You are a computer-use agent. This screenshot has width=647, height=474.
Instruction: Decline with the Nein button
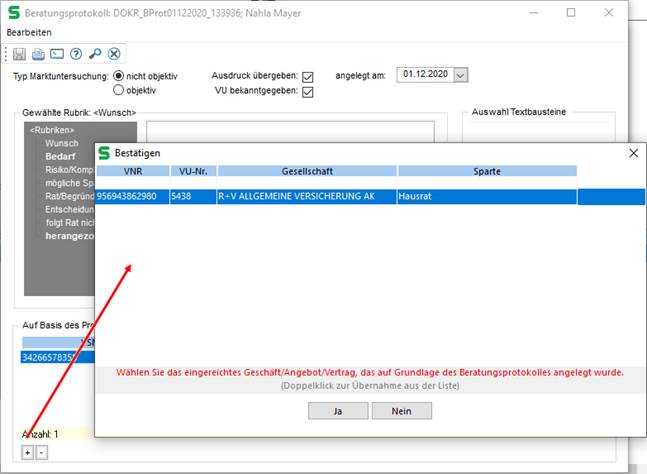(x=401, y=411)
